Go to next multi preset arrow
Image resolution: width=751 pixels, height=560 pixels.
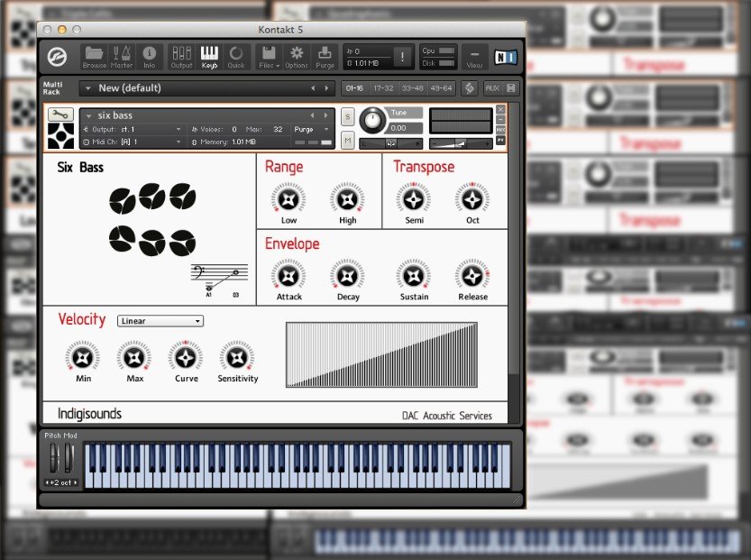click(x=326, y=88)
